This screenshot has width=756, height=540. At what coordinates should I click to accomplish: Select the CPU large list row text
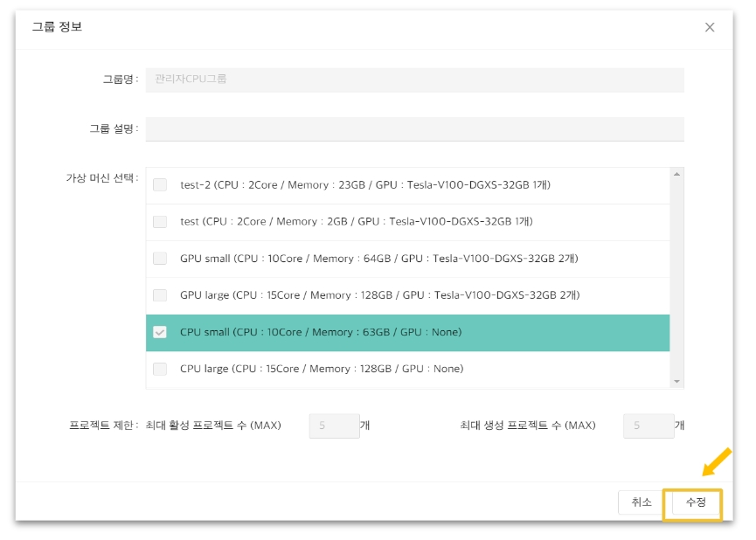(322, 369)
